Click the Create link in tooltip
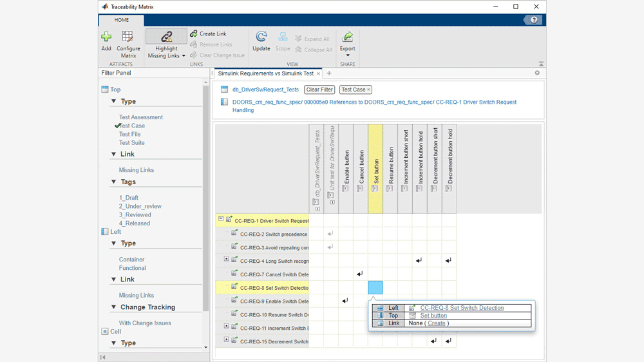The height and width of the screenshot is (362, 644). [437, 323]
